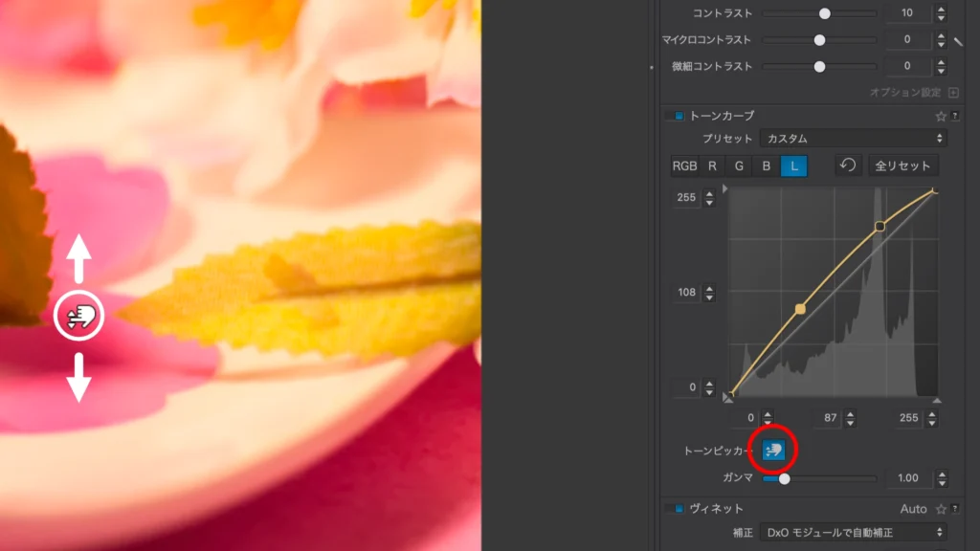This screenshot has height=551, width=980.
Task: Open the vignette correction mode dropdown
Action: click(x=853, y=532)
